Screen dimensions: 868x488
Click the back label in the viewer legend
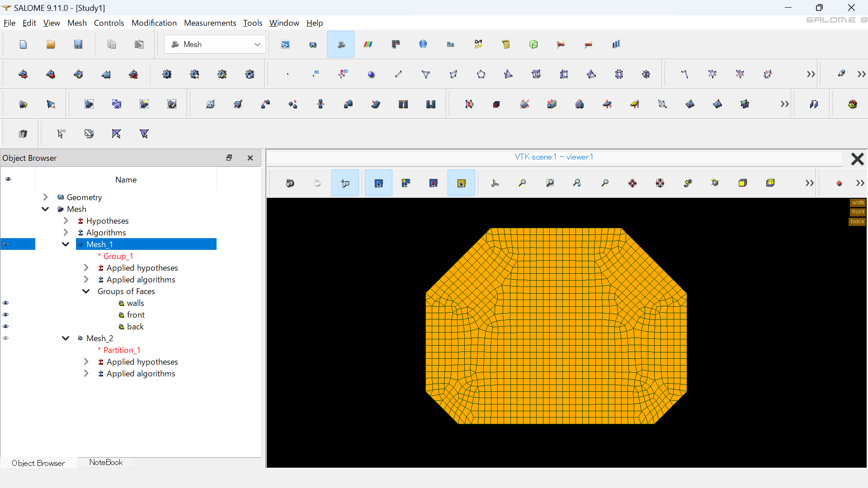(857, 221)
